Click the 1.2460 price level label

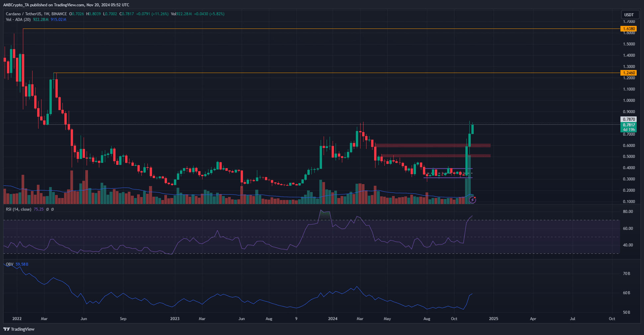point(629,73)
